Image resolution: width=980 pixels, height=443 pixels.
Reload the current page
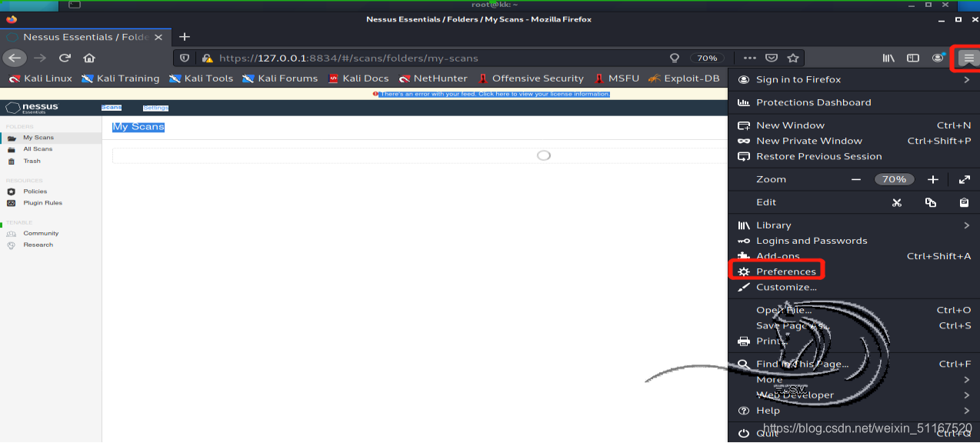pyautogui.click(x=65, y=58)
